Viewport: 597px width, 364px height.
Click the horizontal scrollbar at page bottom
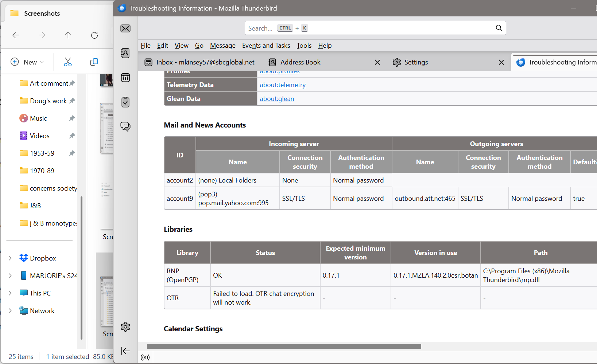pyautogui.click(x=284, y=346)
